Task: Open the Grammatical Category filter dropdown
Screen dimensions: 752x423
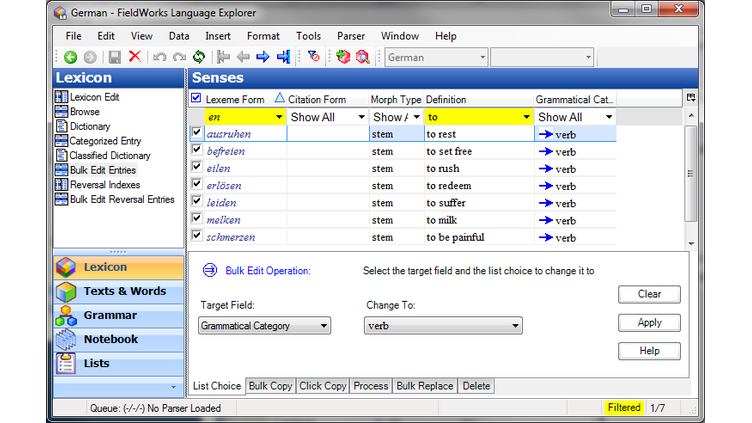Action: click(609, 117)
